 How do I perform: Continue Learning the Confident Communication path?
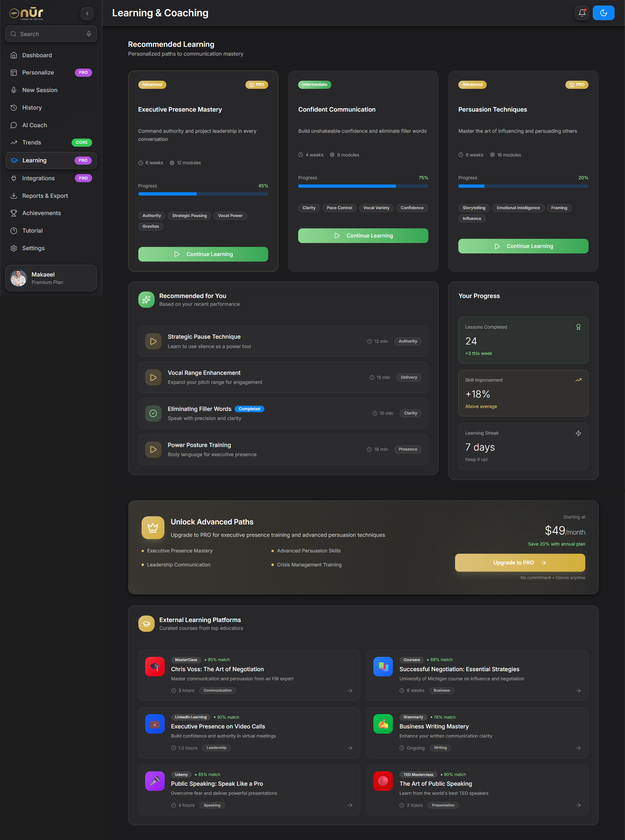[363, 236]
